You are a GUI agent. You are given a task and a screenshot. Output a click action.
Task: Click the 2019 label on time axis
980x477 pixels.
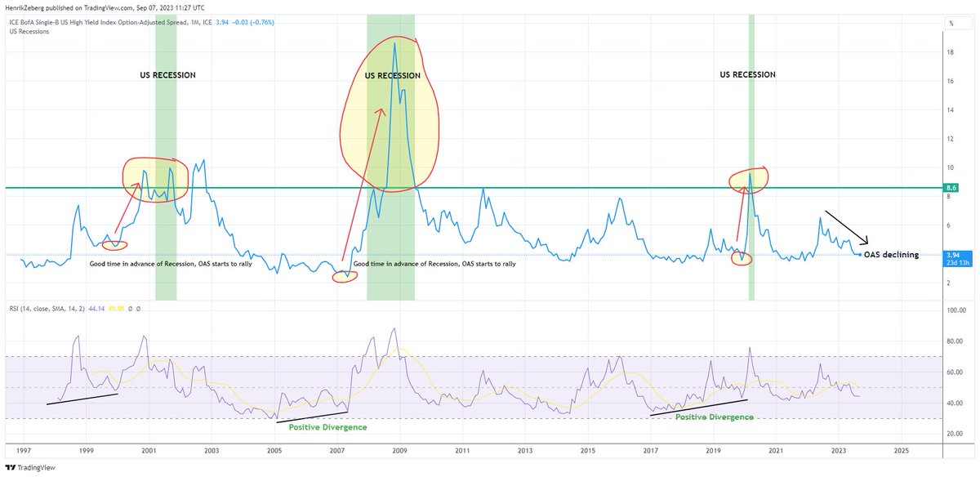(x=714, y=450)
